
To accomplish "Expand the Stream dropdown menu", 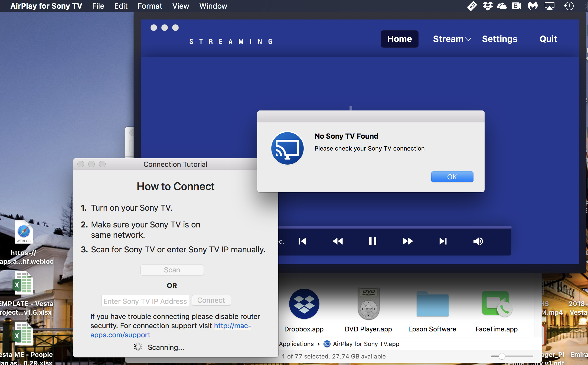I will [452, 39].
